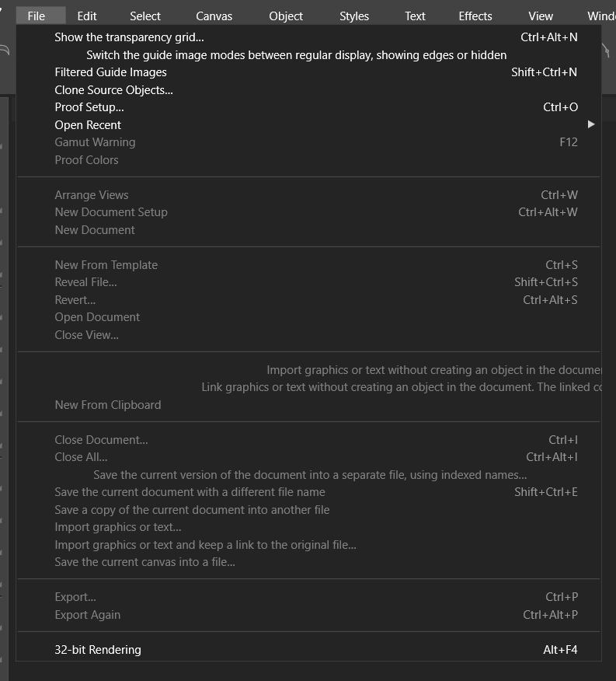Click the Object menu
616x681 pixels.
point(286,16)
